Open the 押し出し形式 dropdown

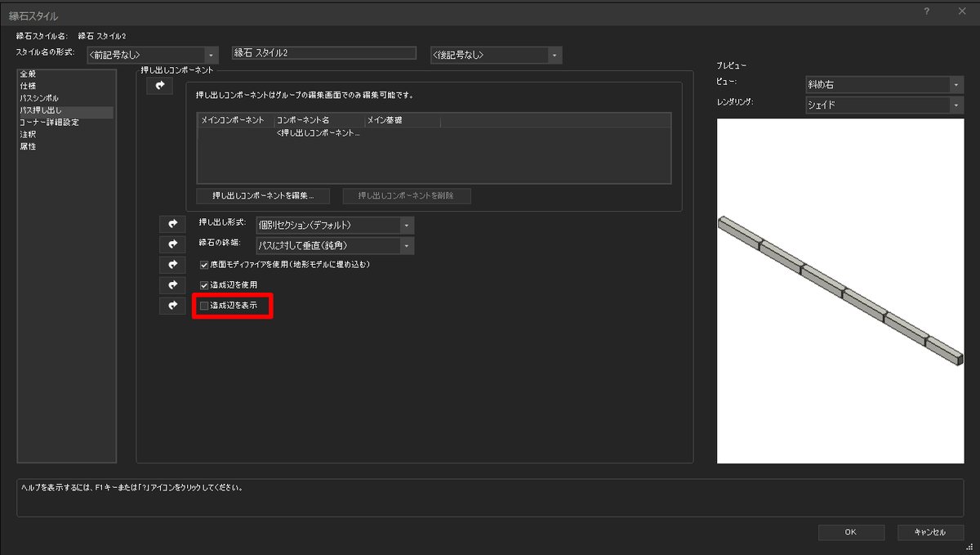(405, 224)
